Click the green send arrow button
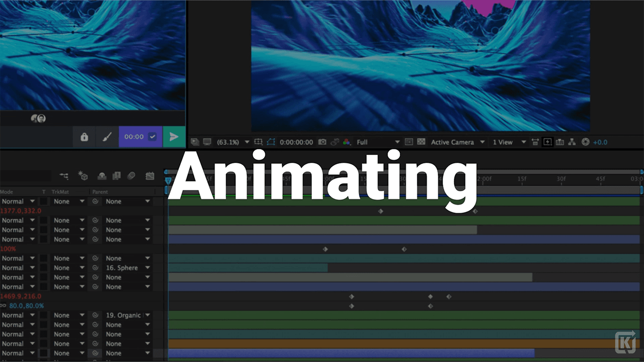The width and height of the screenshot is (644, 362). (x=174, y=137)
